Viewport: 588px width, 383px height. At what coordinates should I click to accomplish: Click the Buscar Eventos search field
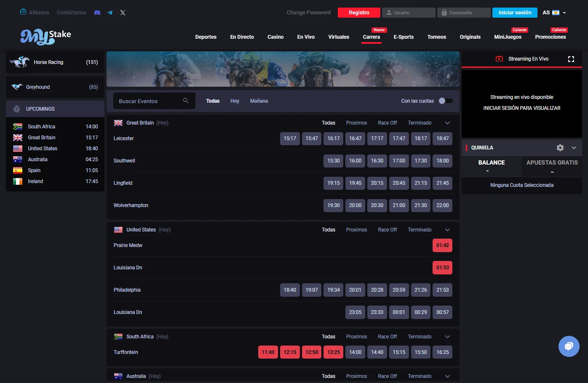[154, 101]
